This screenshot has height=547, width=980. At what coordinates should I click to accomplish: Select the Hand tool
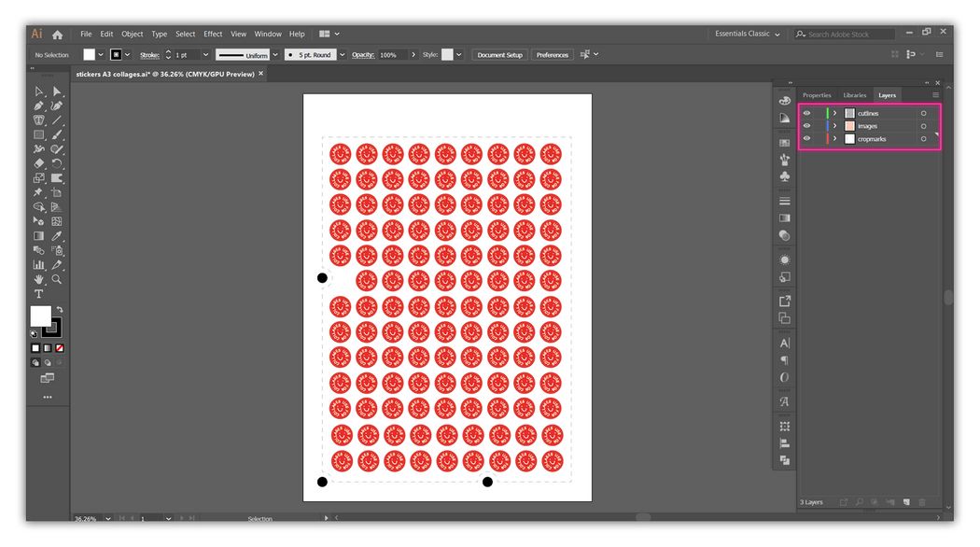(39, 278)
